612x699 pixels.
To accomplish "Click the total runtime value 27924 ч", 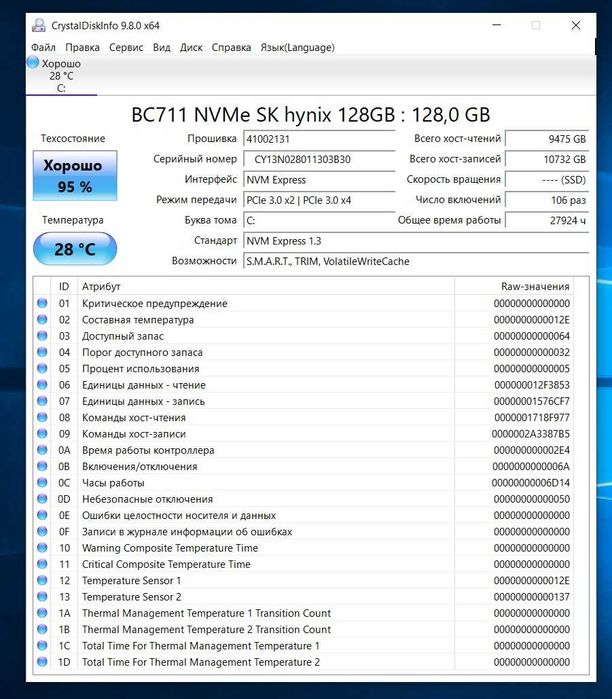I will [x=546, y=220].
